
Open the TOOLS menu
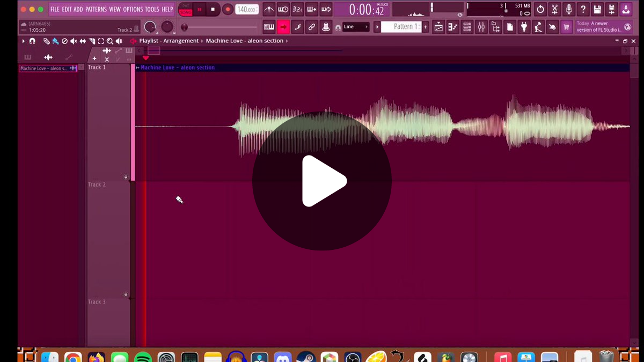click(152, 9)
